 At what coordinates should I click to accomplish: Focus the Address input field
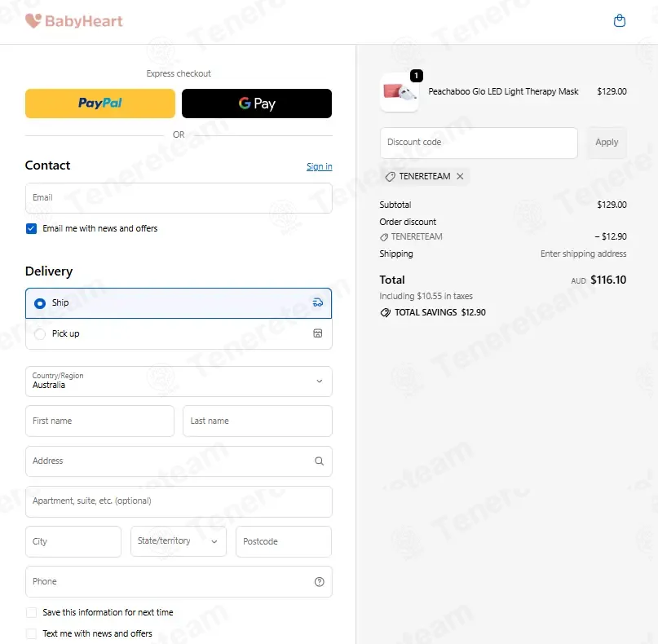tap(179, 461)
